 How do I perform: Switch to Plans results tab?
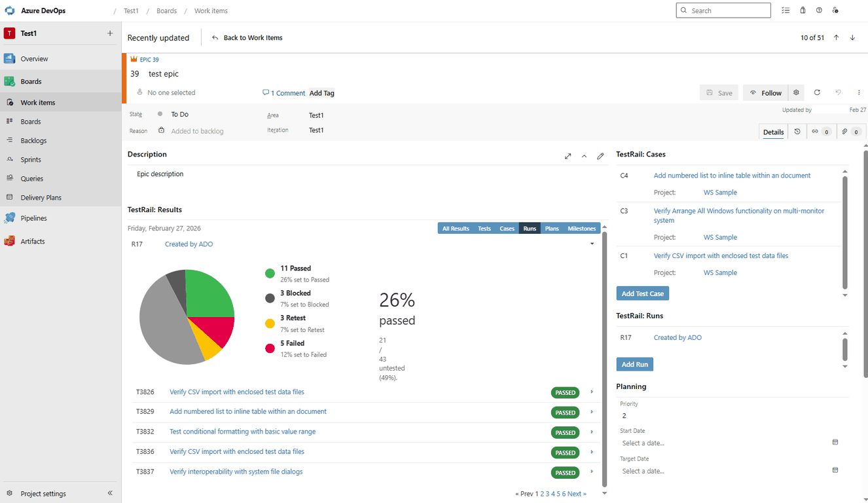(x=552, y=229)
